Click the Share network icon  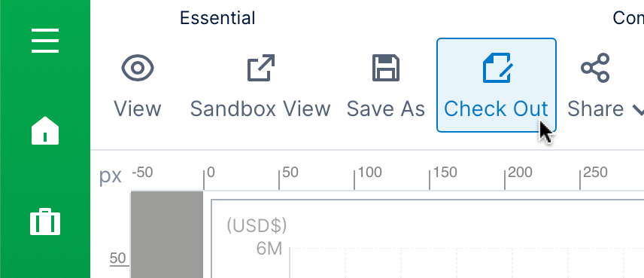pos(595,68)
